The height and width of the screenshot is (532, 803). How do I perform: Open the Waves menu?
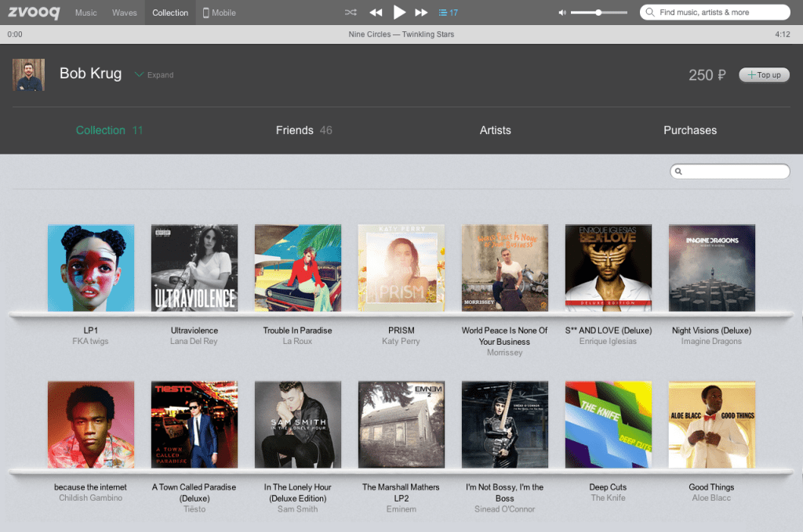125,13
